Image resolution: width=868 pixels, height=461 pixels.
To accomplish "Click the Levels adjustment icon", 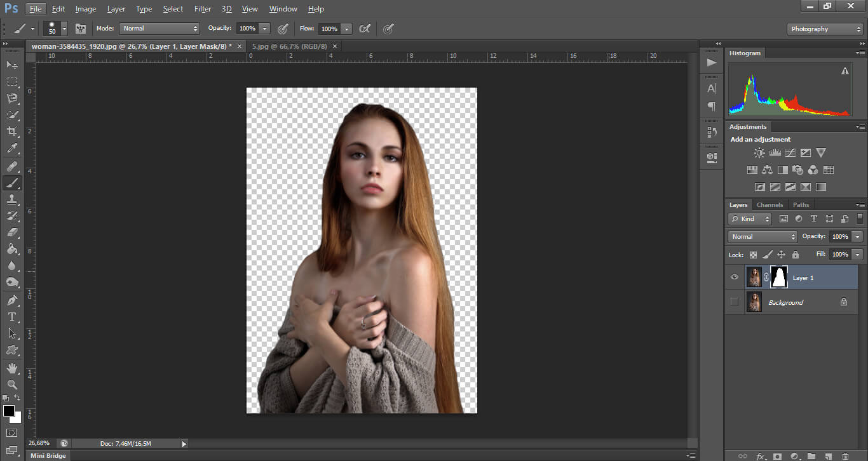I will point(775,153).
